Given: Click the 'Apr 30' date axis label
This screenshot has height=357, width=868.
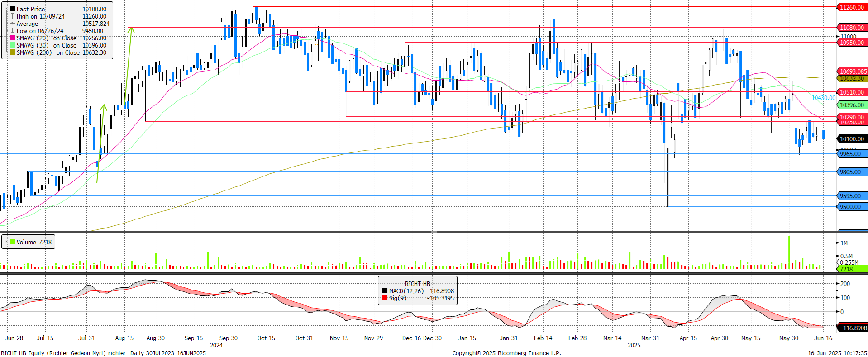Looking at the screenshot, I should point(720,338).
